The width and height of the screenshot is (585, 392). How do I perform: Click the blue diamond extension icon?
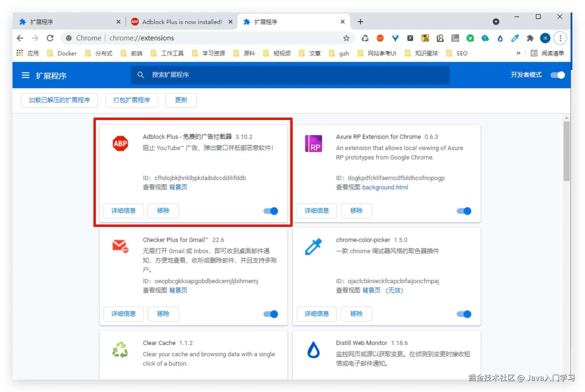pyautogui.click(x=395, y=38)
